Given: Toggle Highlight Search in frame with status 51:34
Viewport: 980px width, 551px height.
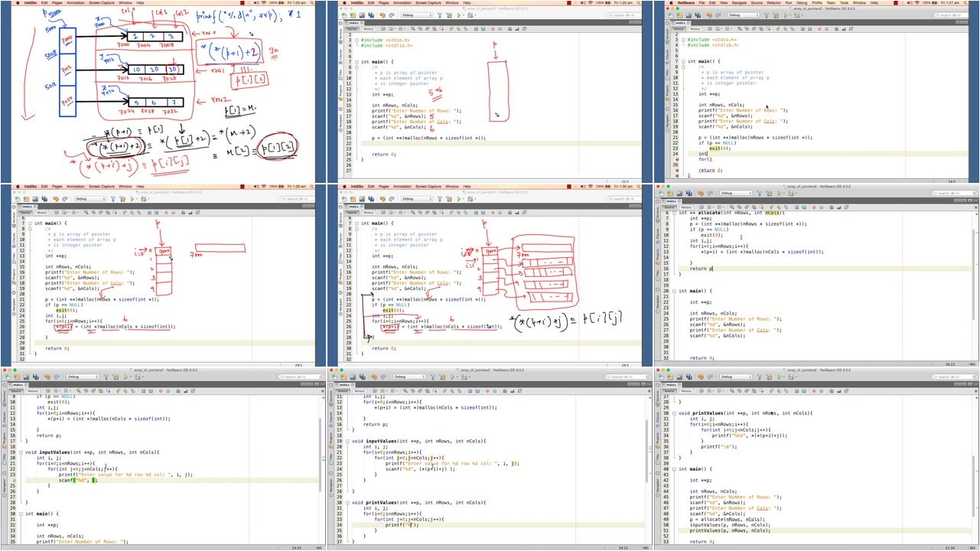Looking at the screenshot, I should click(754, 391).
